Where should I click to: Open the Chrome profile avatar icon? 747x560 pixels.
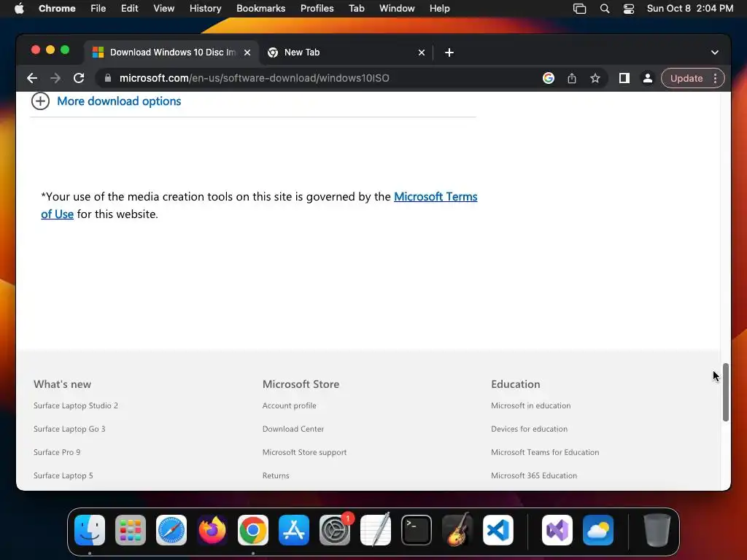(648, 78)
